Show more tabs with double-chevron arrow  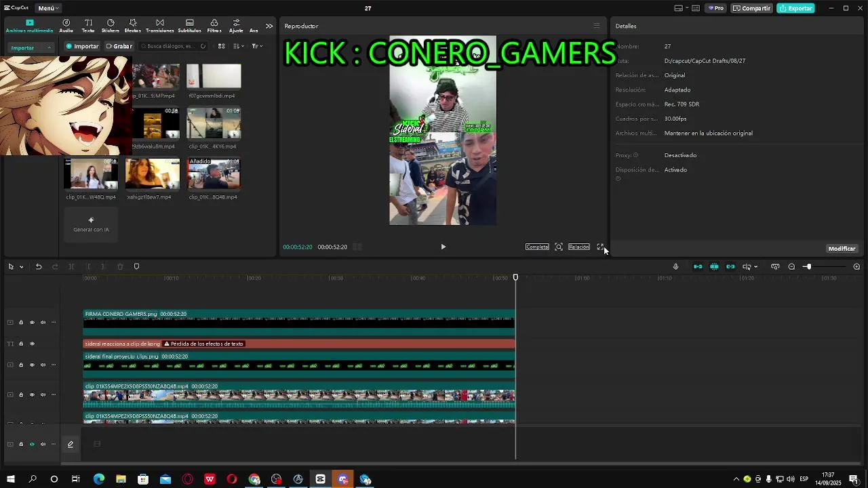point(269,26)
